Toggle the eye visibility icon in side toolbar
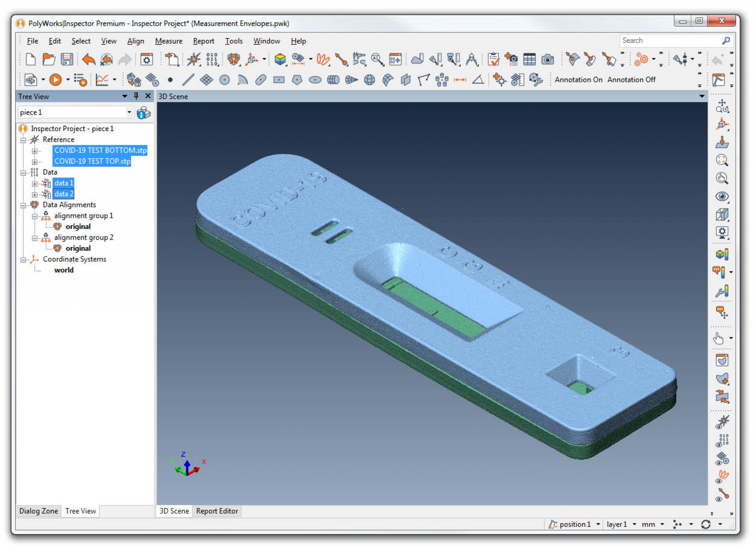Image resolution: width=756 pixels, height=554 pixels. (x=722, y=196)
